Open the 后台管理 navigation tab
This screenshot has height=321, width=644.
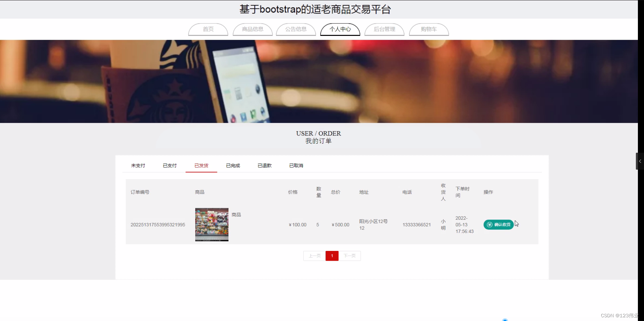point(384,29)
